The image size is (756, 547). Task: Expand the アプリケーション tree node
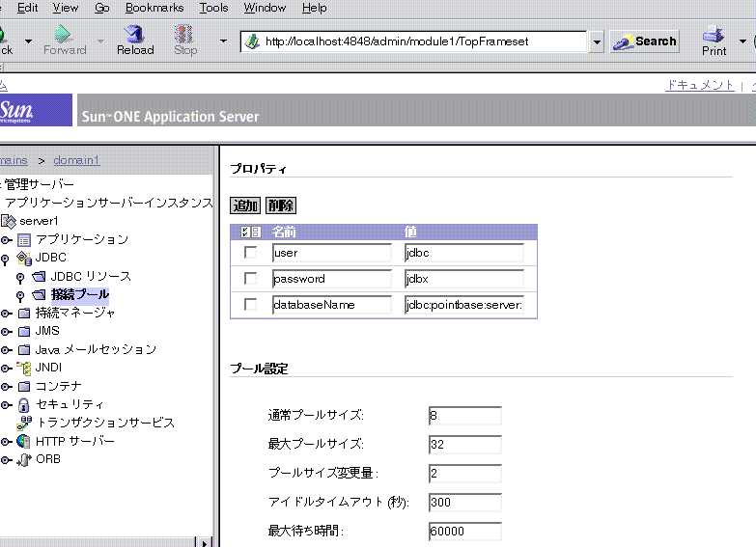pyautogui.click(x=6, y=240)
